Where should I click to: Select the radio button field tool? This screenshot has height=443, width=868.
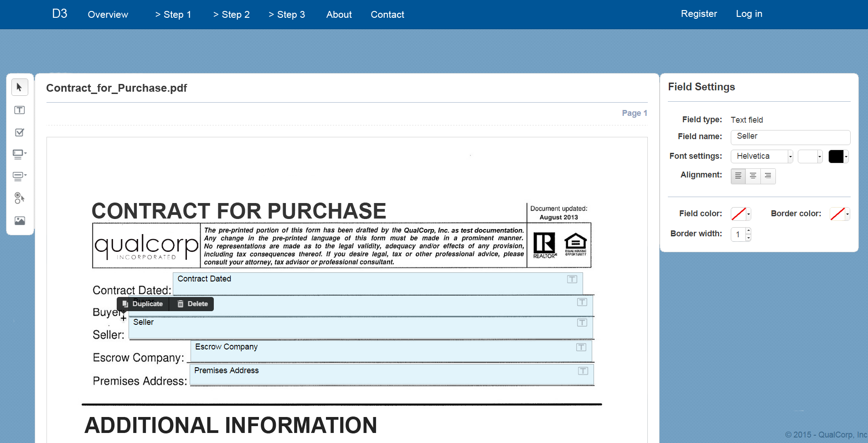(x=20, y=198)
